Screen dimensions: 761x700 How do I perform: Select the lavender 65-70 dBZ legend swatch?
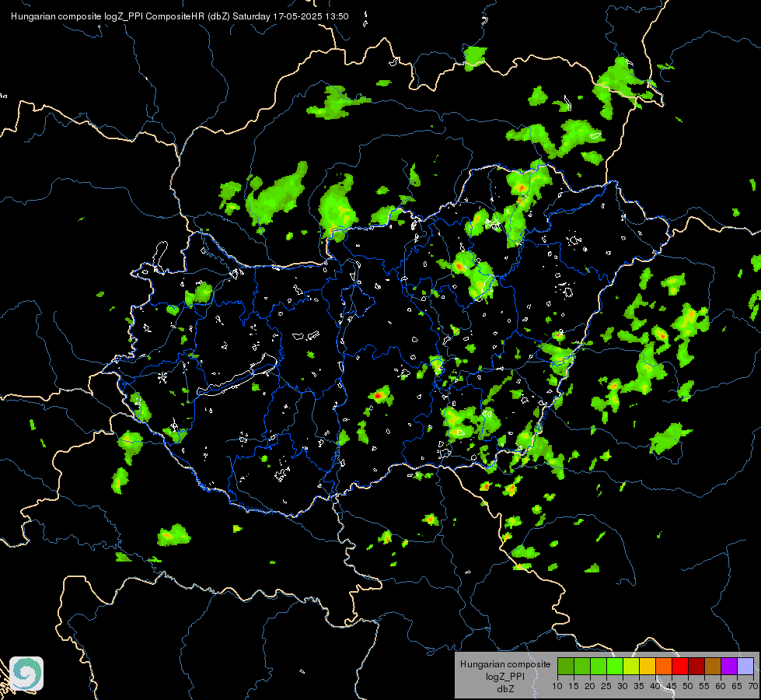(745, 666)
